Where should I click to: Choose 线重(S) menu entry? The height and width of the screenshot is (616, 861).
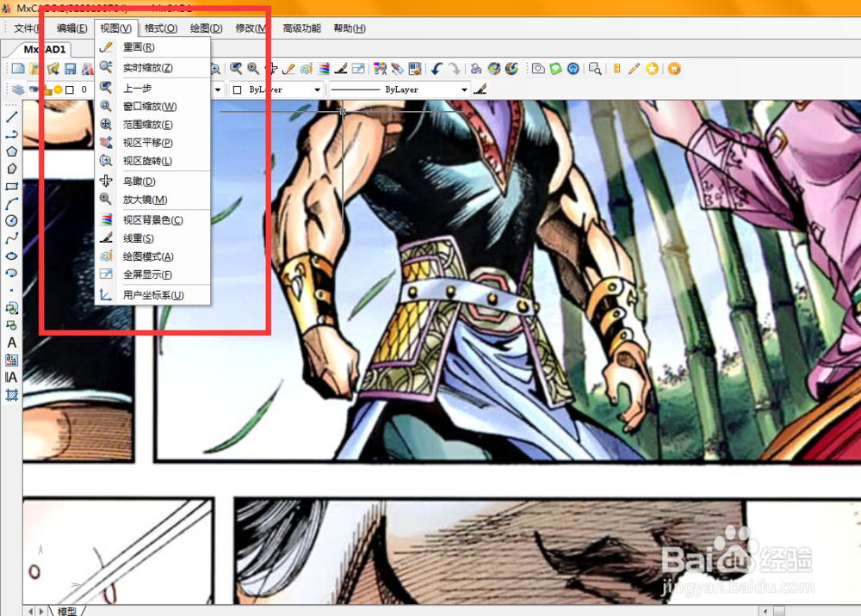coord(152,238)
